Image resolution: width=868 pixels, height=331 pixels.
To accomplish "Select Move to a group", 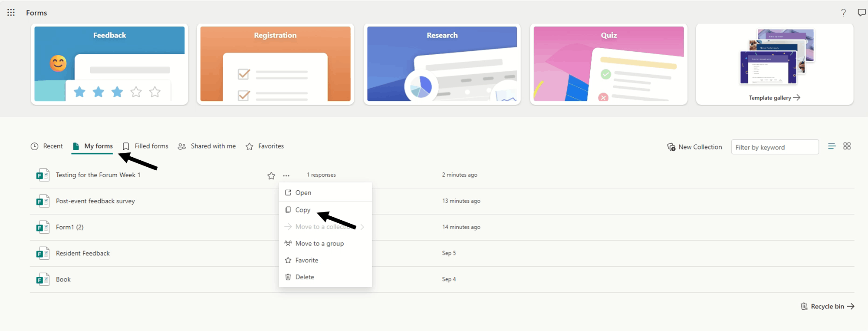I will tap(325, 243).
